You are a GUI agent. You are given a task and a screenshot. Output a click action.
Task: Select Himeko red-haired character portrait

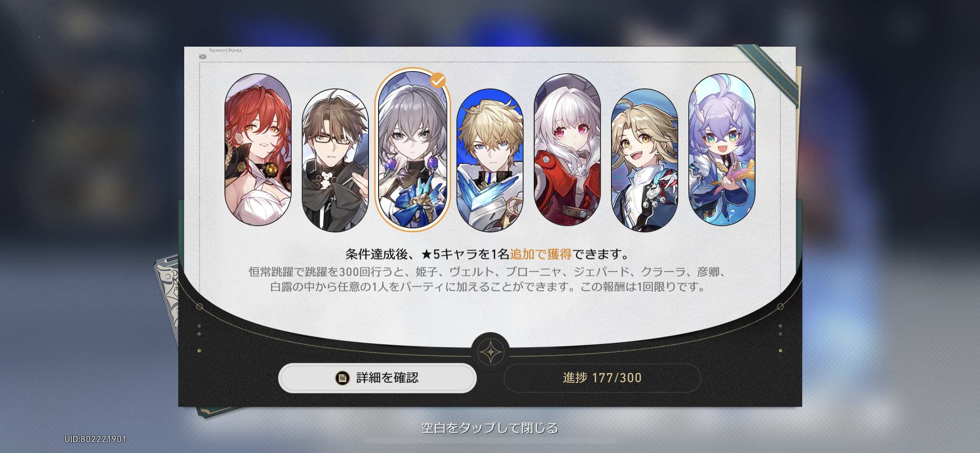(258, 149)
